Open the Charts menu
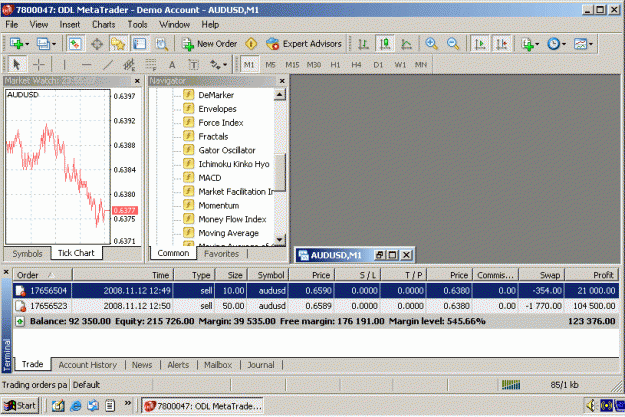Screen dimensions: 625x417 click(104, 25)
